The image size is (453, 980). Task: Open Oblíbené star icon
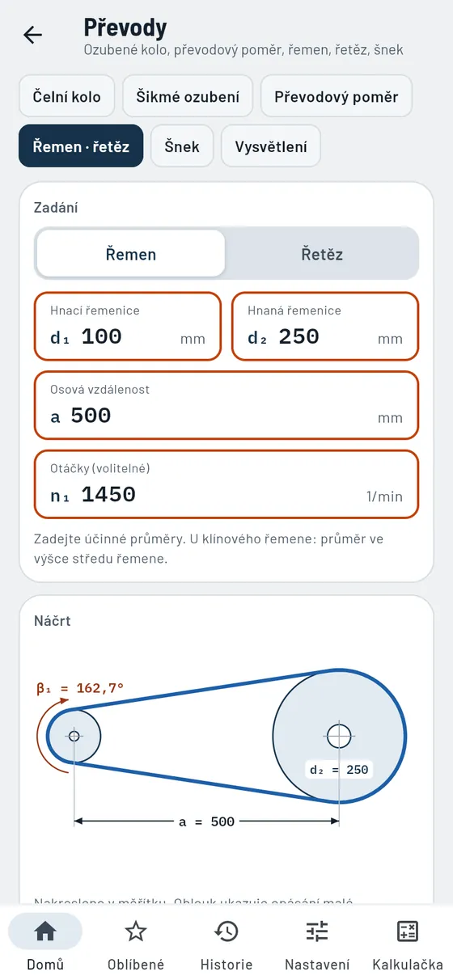click(x=136, y=931)
